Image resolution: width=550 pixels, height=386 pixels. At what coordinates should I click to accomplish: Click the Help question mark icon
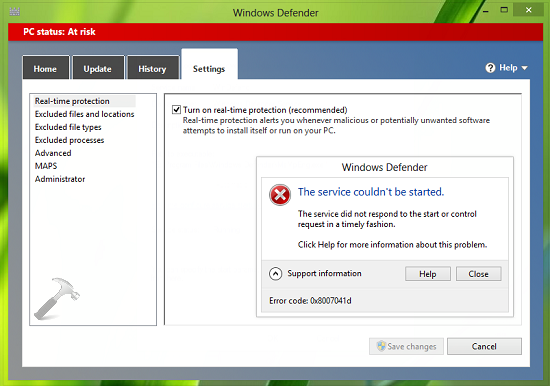pyautogui.click(x=490, y=68)
